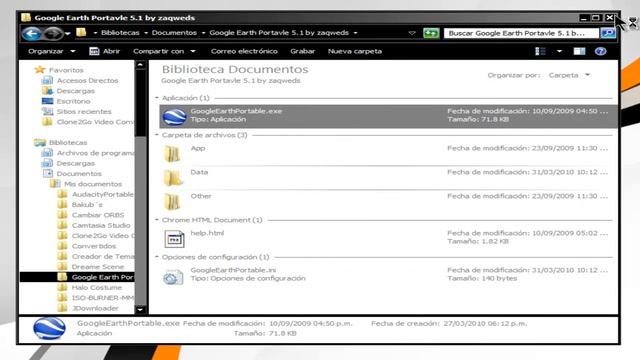This screenshot has height=360, width=640.
Task: Open view options dropdown arrow
Action: (x=559, y=51)
